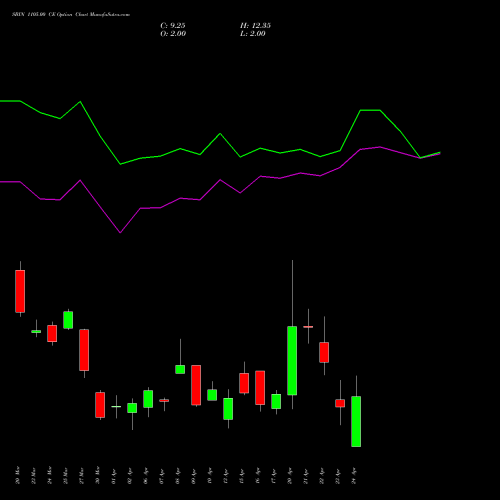Click the 24 Apr date label
The image size is (500, 500).
pyautogui.click(x=353, y=476)
